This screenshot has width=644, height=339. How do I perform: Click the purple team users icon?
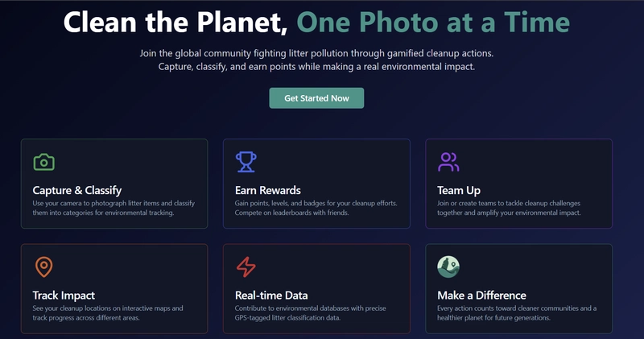[x=448, y=162]
